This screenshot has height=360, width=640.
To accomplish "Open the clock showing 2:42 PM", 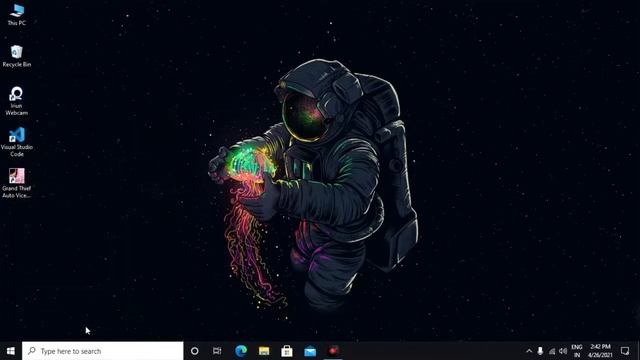I will coord(600,351).
